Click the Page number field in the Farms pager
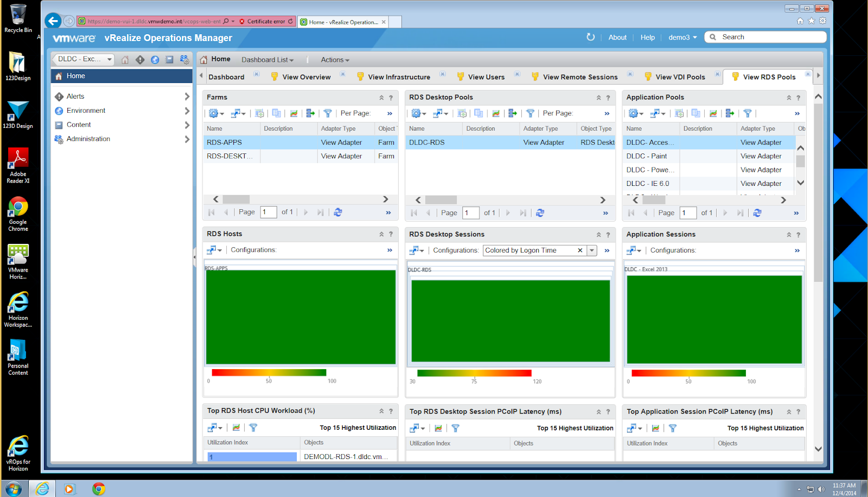This screenshot has height=497, width=868. pos(269,212)
